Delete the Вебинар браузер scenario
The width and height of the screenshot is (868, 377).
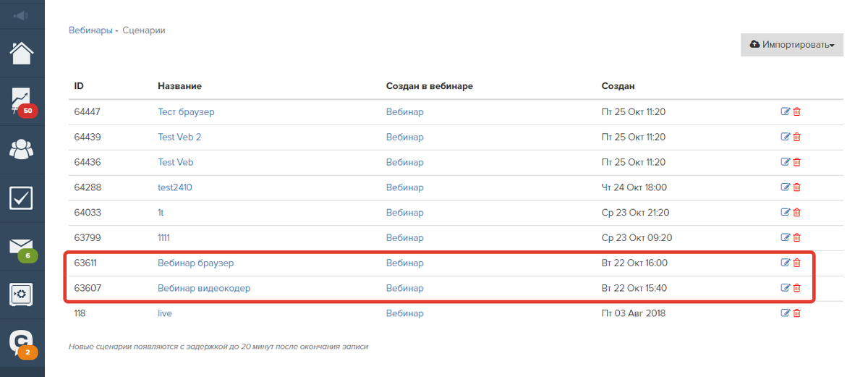click(x=797, y=263)
